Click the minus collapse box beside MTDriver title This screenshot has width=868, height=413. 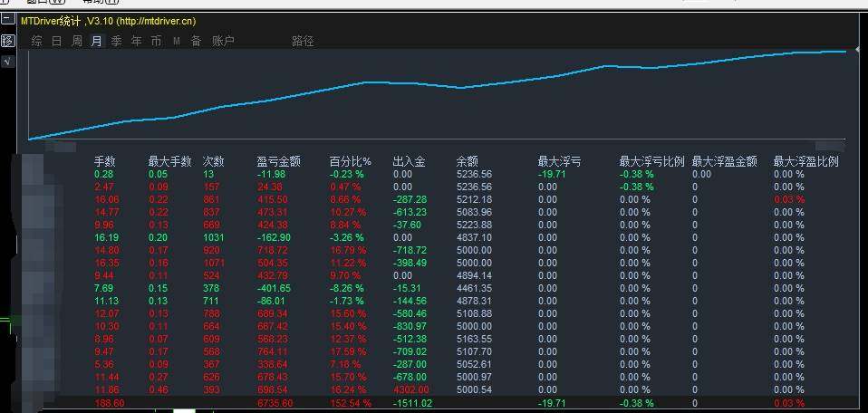pyautogui.click(x=7, y=19)
